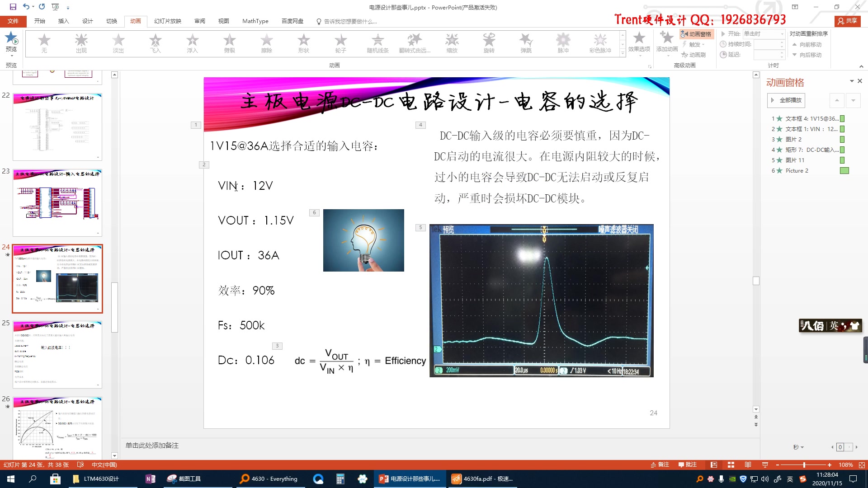Choose the 弹跳 bounce animation

click(526, 43)
